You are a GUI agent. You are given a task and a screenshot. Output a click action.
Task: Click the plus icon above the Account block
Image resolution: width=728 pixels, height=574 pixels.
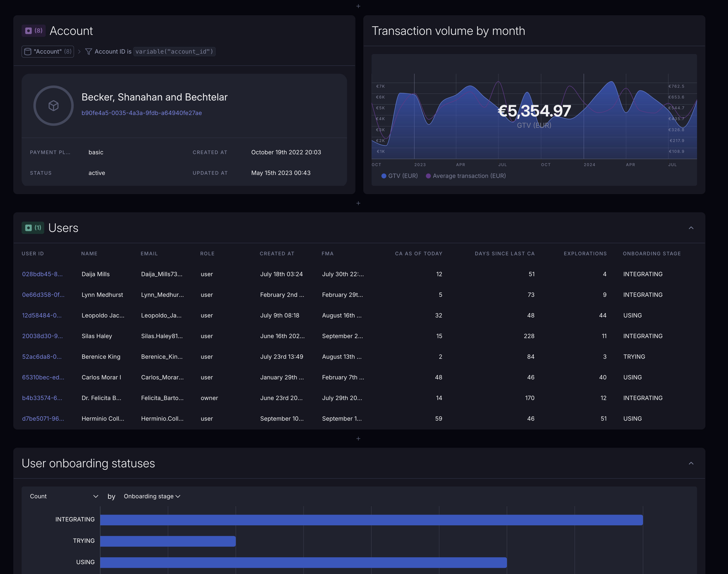[x=358, y=6]
